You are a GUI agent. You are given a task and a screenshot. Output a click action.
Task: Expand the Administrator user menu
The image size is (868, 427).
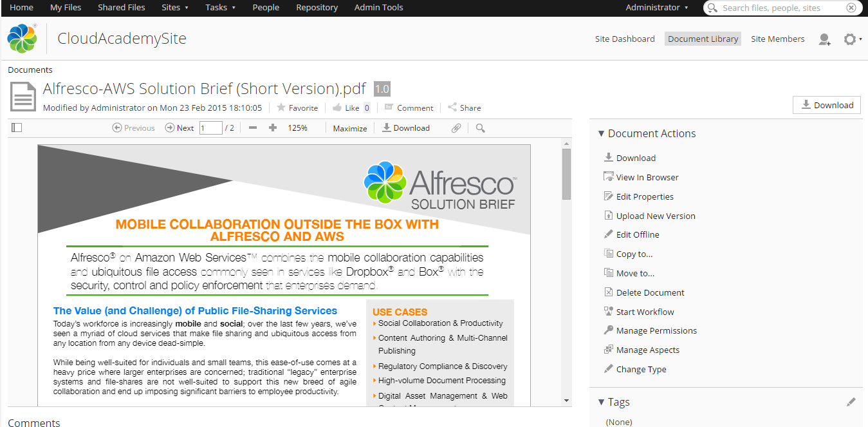pyautogui.click(x=657, y=8)
